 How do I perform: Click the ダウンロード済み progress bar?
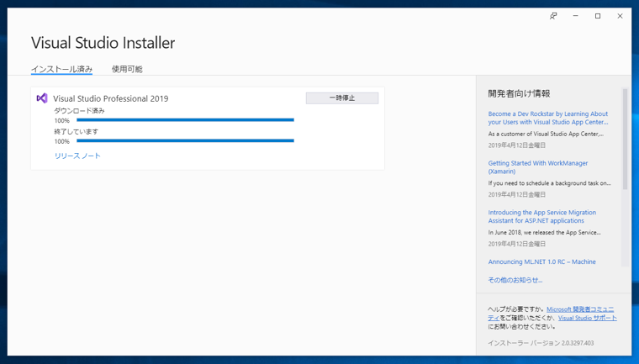point(185,120)
